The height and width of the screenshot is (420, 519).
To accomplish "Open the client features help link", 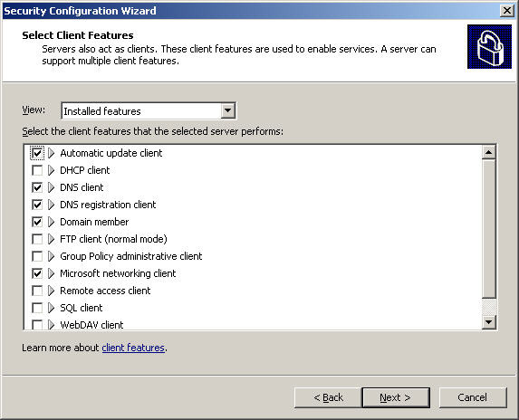I will tap(133, 348).
